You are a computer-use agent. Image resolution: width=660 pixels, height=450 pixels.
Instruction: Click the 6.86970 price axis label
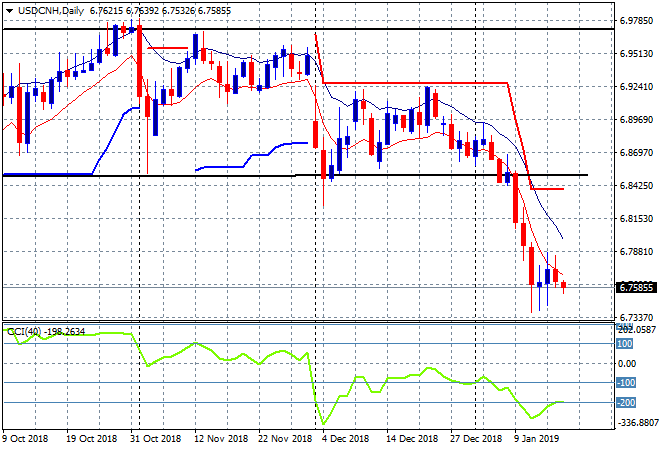[636, 152]
